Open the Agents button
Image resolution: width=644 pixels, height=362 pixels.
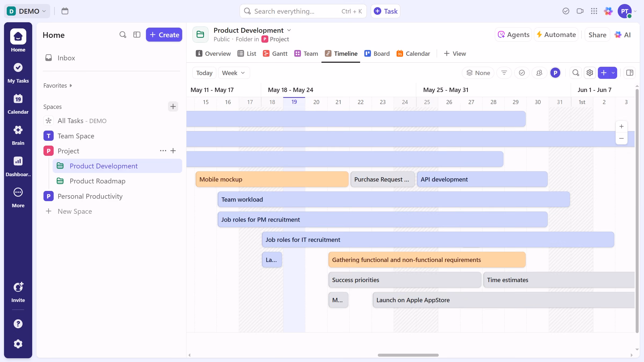coord(513,35)
